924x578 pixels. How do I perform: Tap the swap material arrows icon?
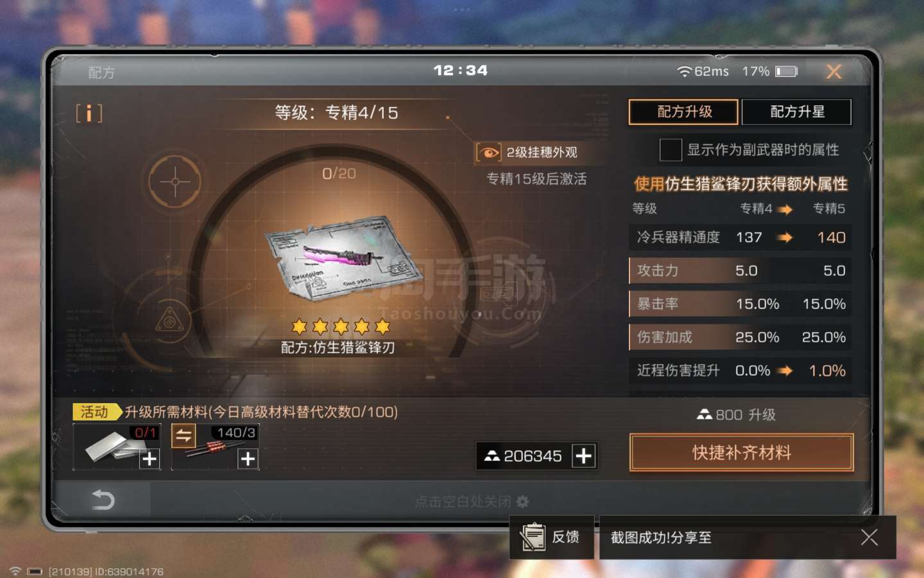tap(184, 436)
